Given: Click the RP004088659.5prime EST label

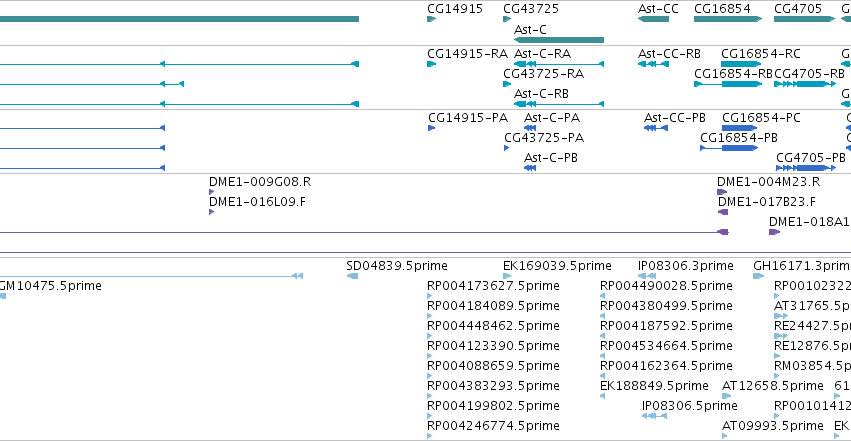Looking at the screenshot, I should coord(493,366).
